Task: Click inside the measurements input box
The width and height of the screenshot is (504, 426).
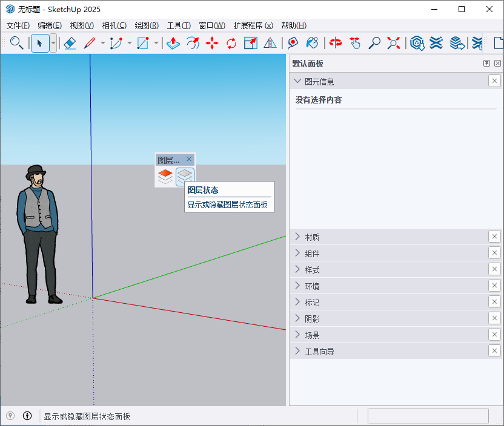Action: click(x=428, y=416)
